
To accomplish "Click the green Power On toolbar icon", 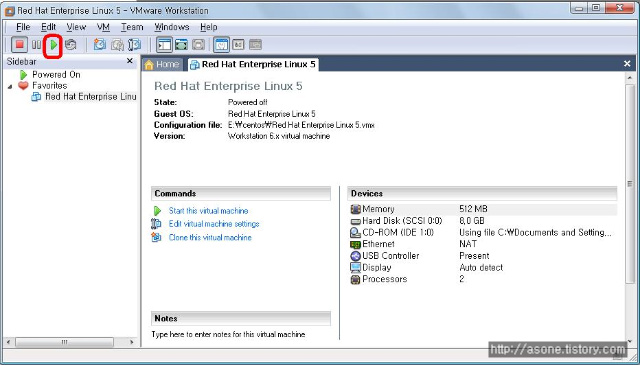I will click(54, 45).
